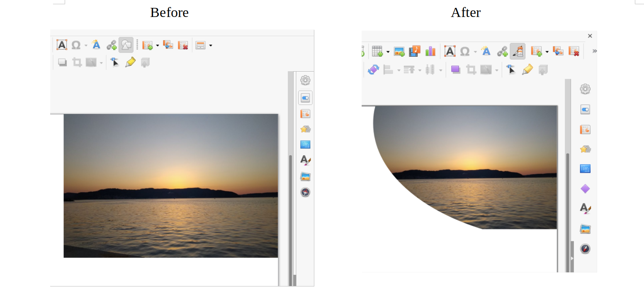The width and height of the screenshot is (644, 296).
Task: Open the Gallery sidebar panel
Action: coord(585,229)
